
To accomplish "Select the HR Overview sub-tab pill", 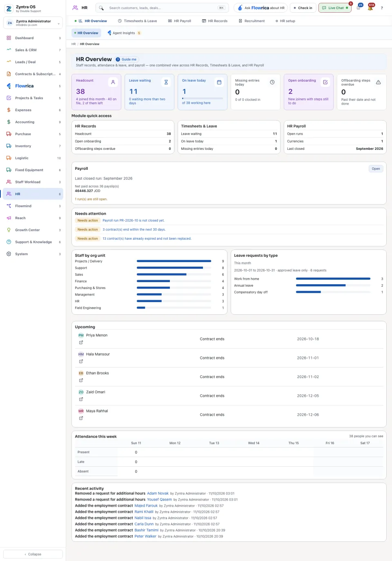I will (x=86, y=33).
